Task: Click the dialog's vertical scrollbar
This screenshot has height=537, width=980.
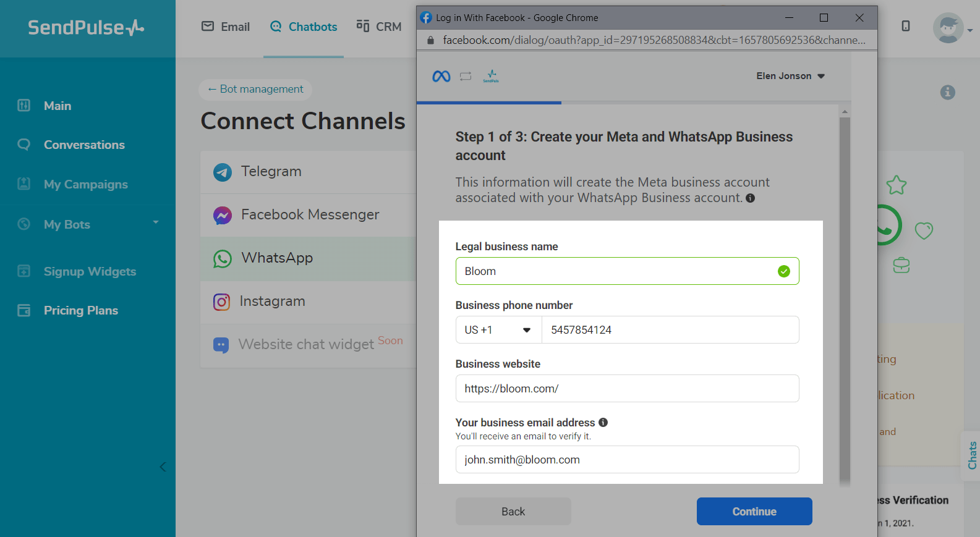Action: tap(845, 297)
